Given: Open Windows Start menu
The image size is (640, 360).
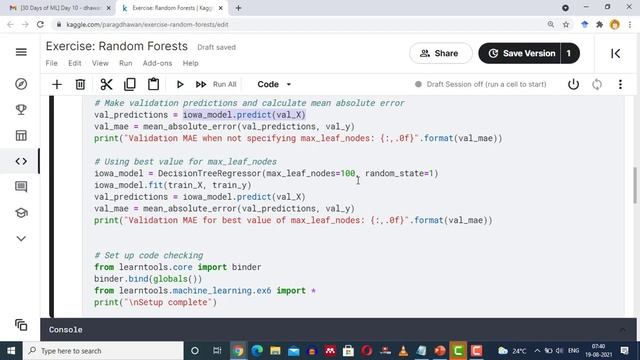Looking at the screenshot, I should tap(11, 351).
